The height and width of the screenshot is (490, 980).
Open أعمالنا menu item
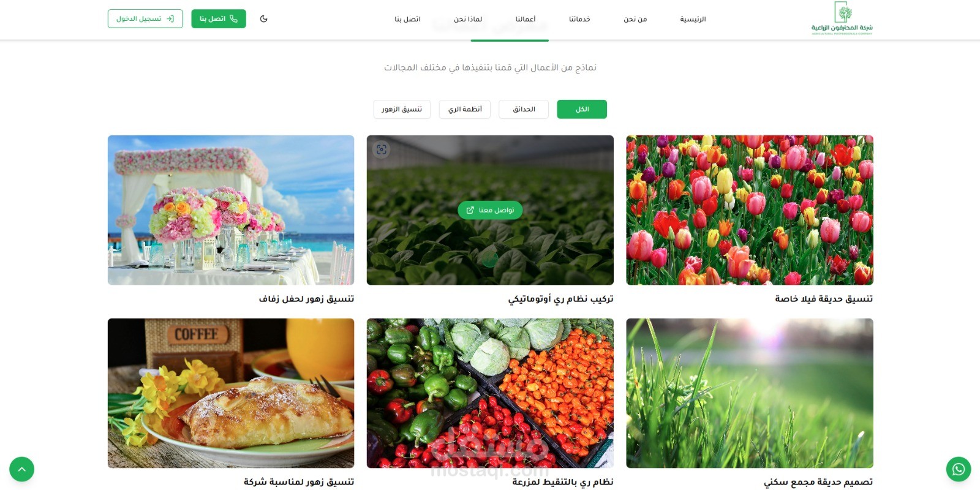526,19
